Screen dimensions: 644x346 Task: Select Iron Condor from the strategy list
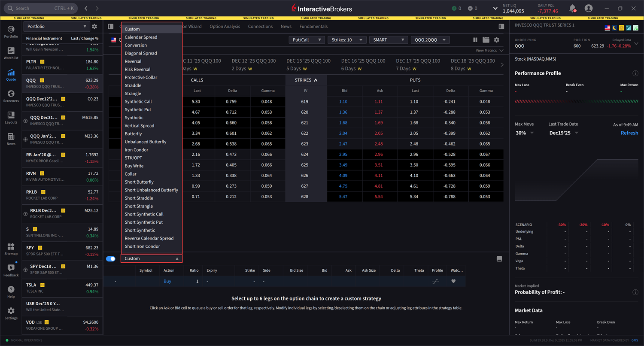coord(136,149)
